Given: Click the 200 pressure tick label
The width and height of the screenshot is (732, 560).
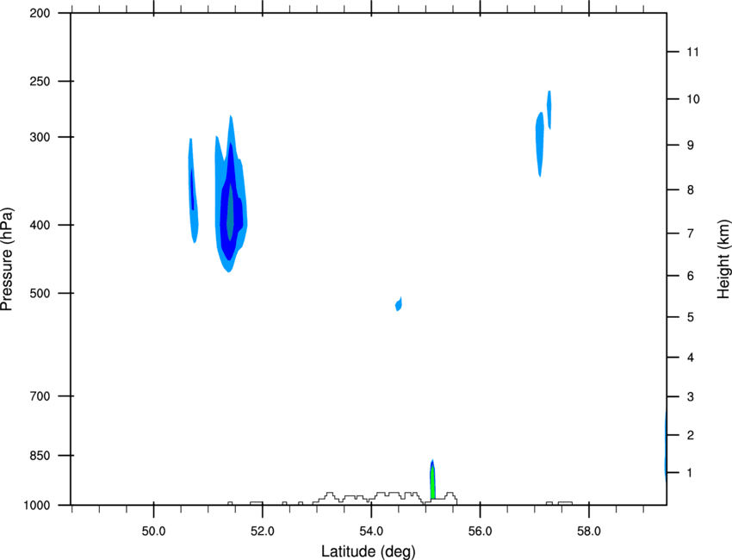Looking at the screenshot, I should (x=40, y=14).
